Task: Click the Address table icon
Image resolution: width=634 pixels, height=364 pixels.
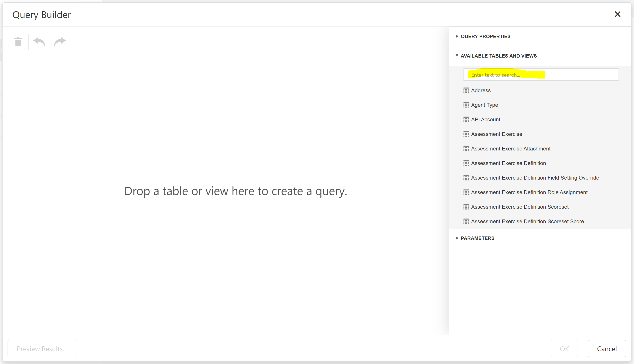Action: 466,90
